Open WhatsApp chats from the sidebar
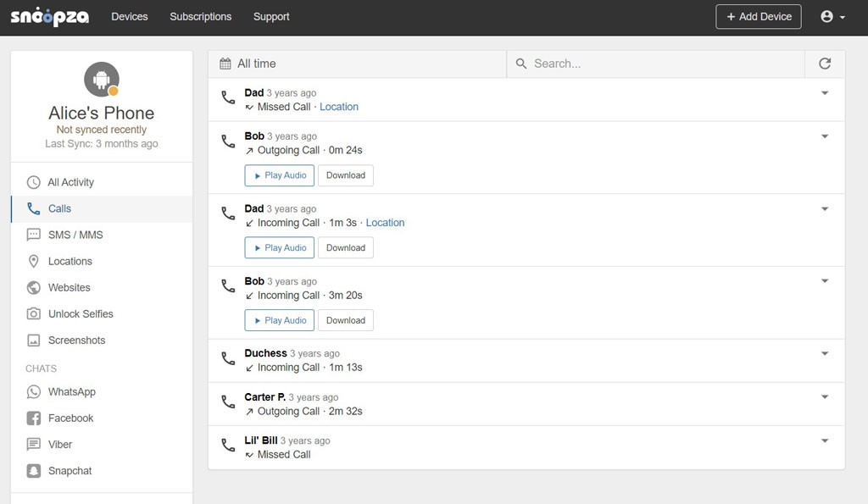 coord(71,392)
